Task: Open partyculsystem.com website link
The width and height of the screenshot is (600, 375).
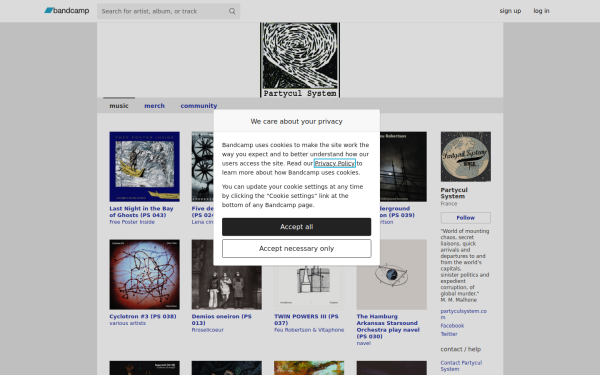Action: pos(463,314)
